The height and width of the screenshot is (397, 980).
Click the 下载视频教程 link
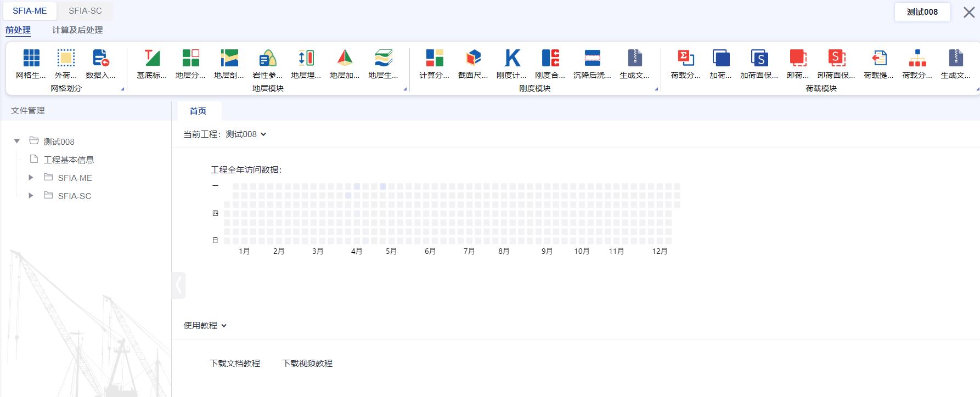(x=307, y=363)
